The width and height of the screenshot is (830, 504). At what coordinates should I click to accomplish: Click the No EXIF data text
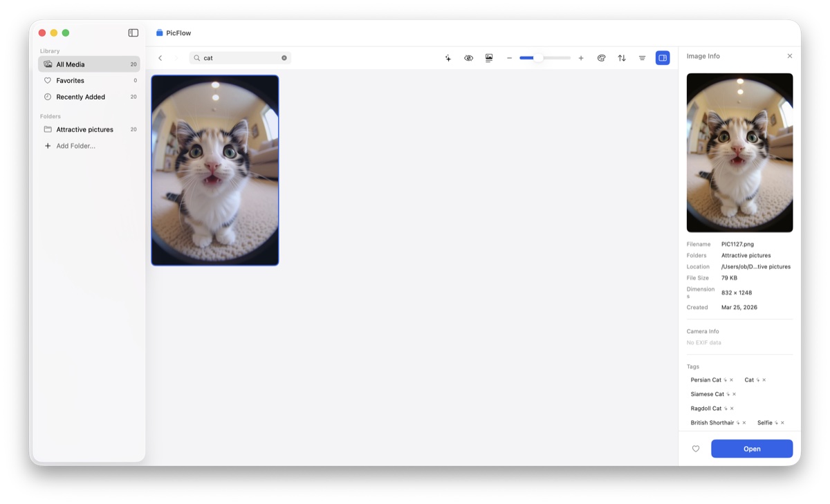(704, 342)
